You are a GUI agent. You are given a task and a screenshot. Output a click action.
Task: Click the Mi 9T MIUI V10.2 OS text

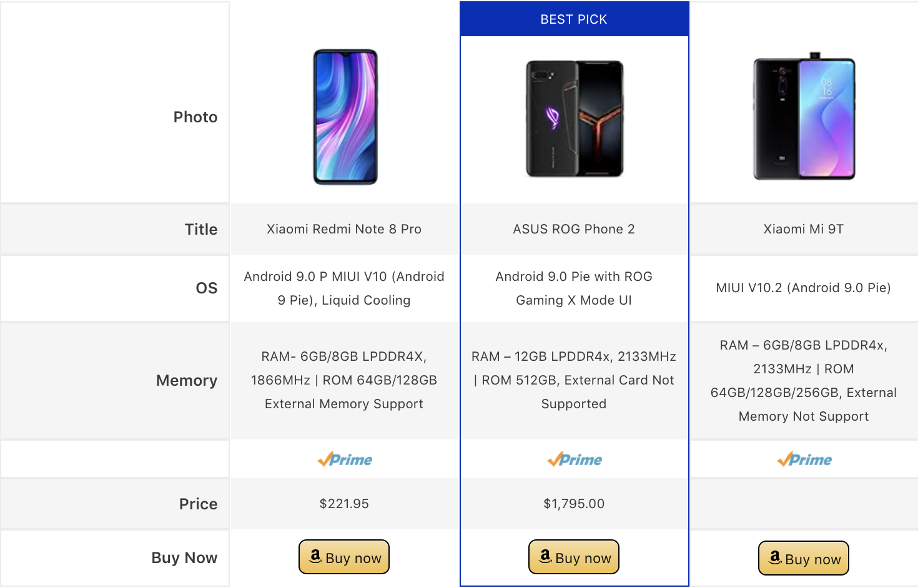coord(804,288)
